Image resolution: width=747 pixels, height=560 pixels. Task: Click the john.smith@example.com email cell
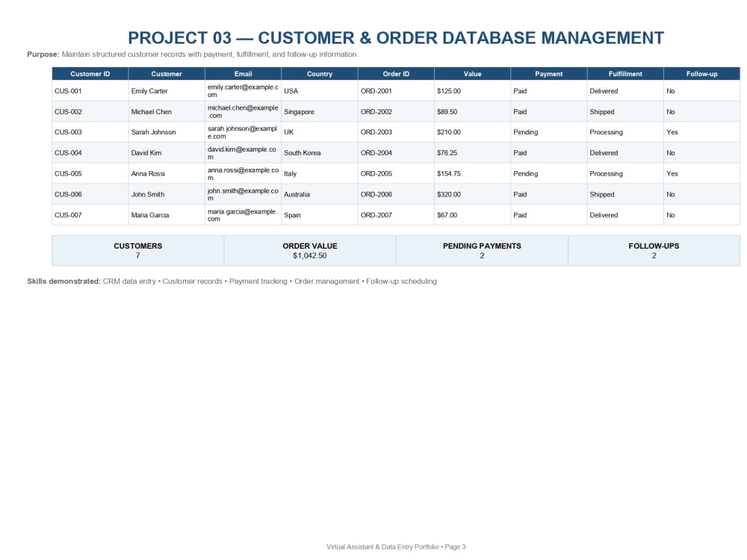click(243, 194)
